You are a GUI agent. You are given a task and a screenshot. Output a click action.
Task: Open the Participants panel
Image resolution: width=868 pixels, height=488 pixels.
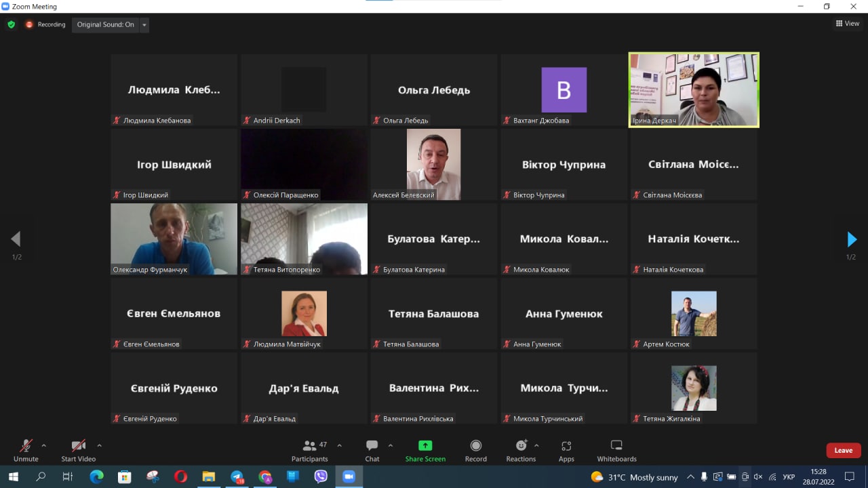click(310, 450)
